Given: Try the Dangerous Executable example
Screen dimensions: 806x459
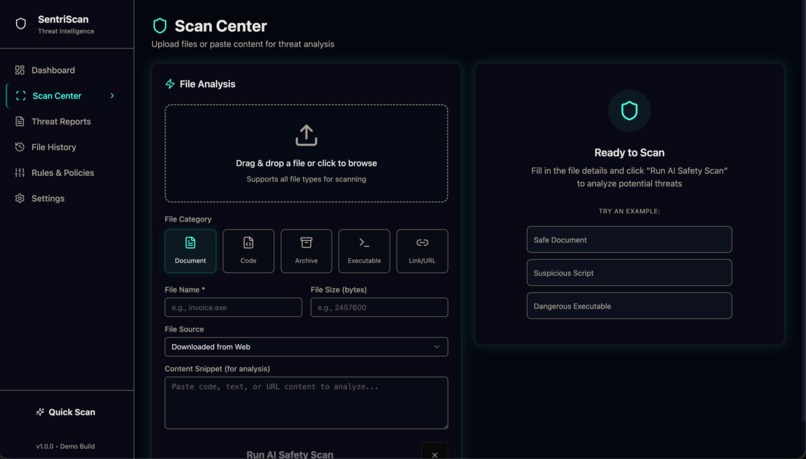Looking at the screenshot, I should coord(629,306).
